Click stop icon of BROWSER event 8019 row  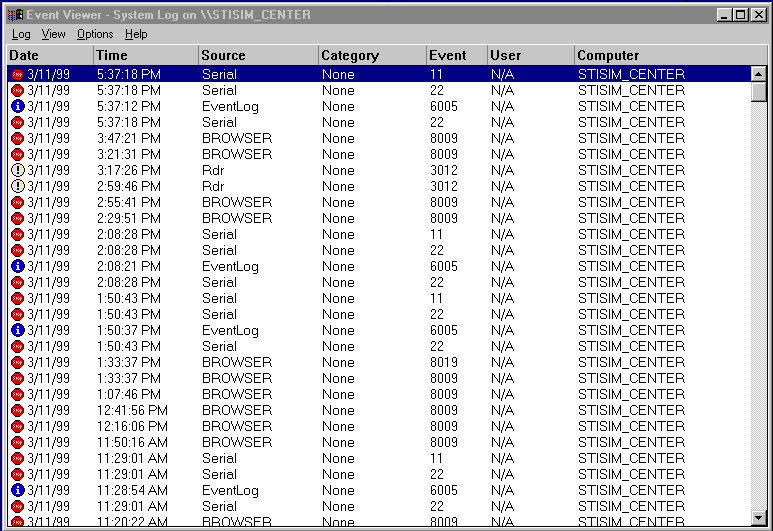coord(17,362)
